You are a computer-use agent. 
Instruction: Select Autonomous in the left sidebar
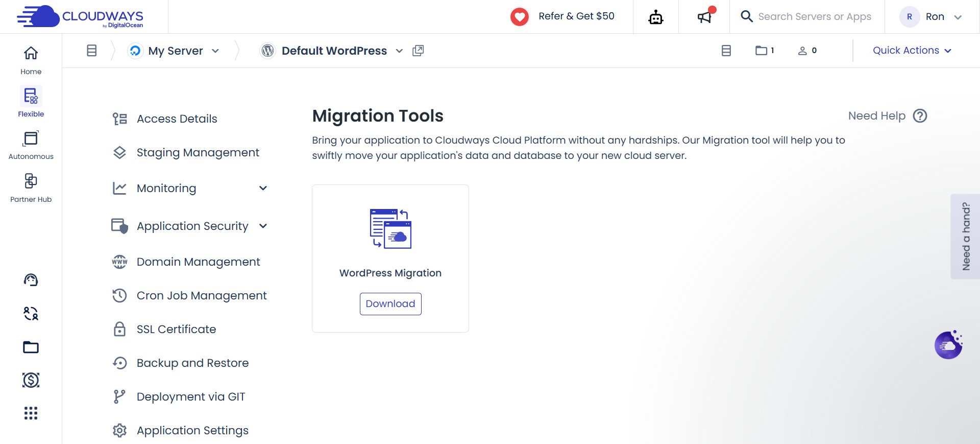point(31,145)
